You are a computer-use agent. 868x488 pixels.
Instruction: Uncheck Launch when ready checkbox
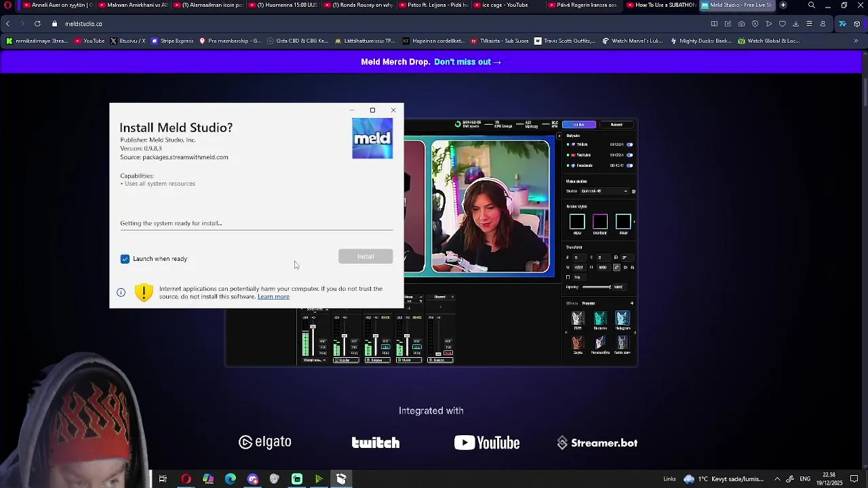point(125,259)
